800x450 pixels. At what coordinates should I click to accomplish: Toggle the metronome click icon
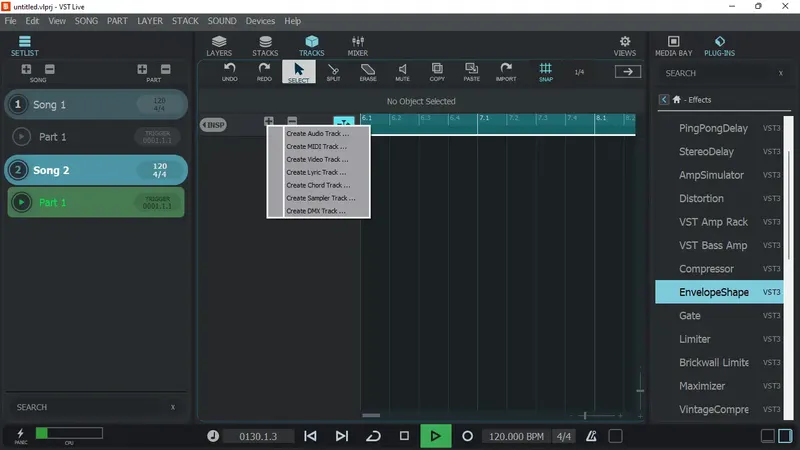pyautogui.click(x=591, y=436)
